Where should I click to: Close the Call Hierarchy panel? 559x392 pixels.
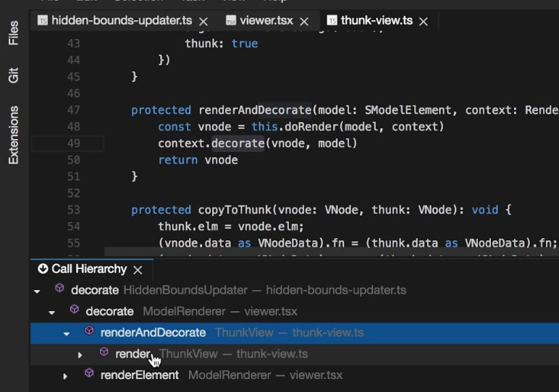click(138, 270)
